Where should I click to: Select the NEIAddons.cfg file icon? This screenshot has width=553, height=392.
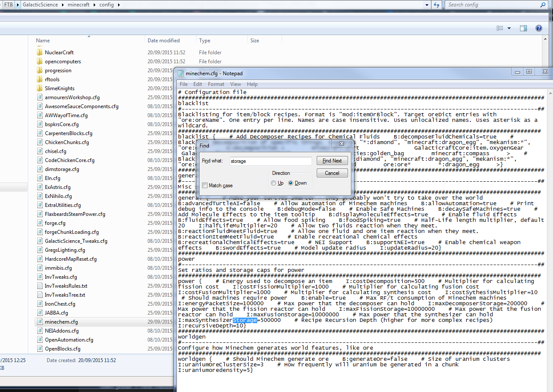39,331
